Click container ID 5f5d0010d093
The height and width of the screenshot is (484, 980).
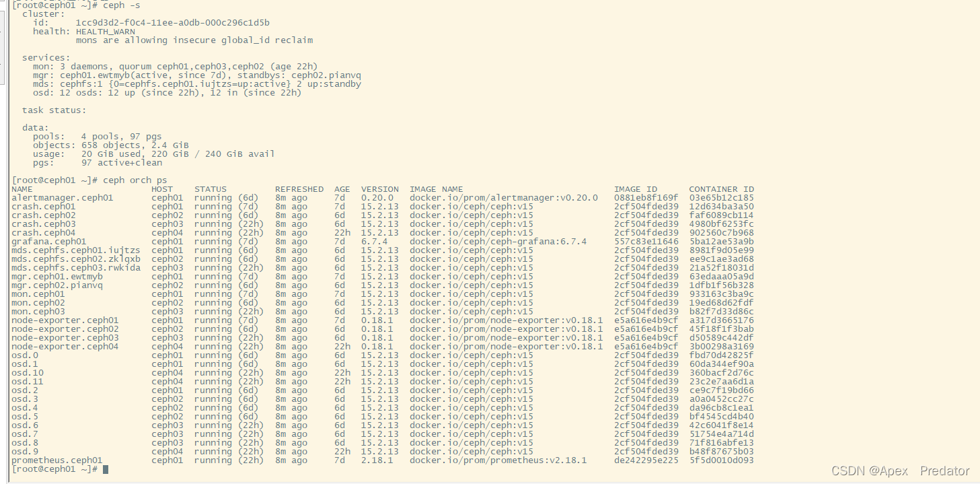pyautogui.click(x=722, y=460)
